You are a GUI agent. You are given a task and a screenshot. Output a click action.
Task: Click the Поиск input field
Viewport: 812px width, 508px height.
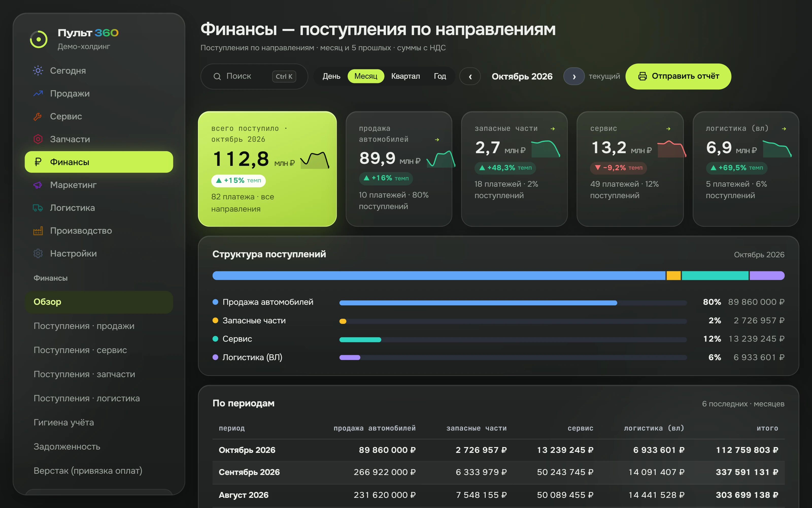coord(254,77)
